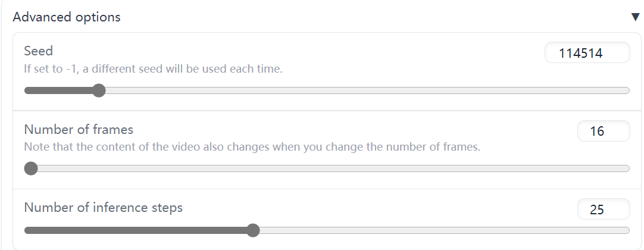Click the Number of inference steps slider handle
Screen dimensions: 644x250
coord(254,230)
